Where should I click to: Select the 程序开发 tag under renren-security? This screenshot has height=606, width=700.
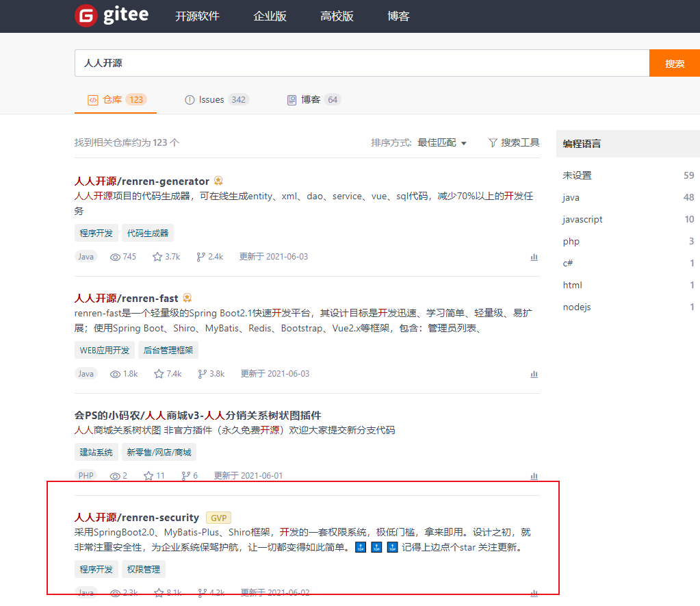(x=96, y=569)
